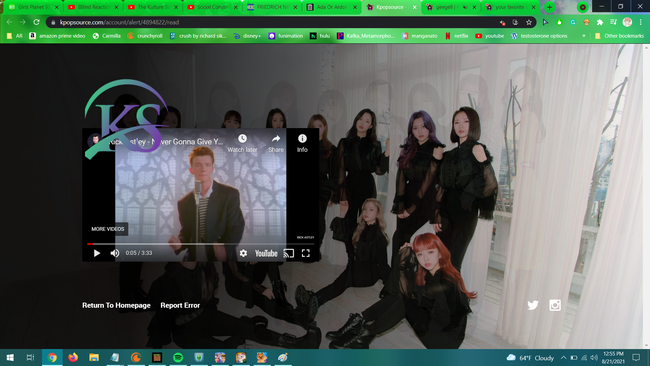The height and width of the screenshot is (366, 650).
Task: Open the 12:55 PM taskbar clock
Action: pos(614,357)
